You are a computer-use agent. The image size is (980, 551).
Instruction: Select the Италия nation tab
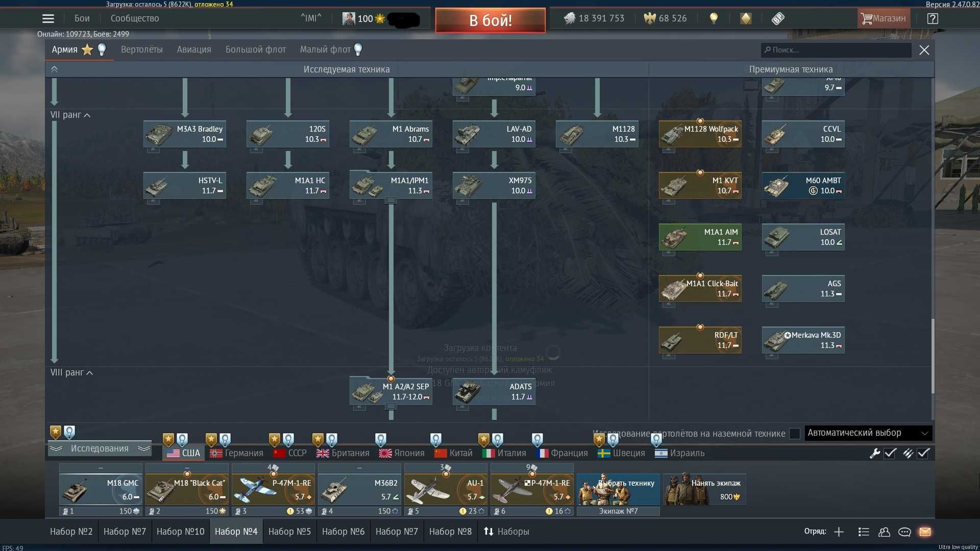click(x=504, y=453)
